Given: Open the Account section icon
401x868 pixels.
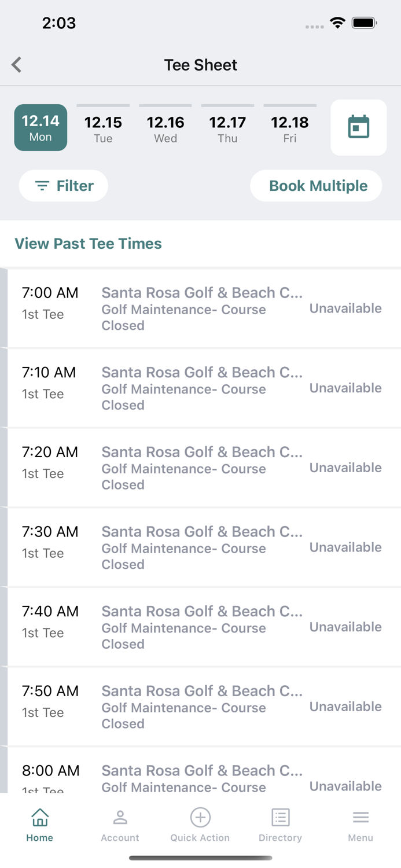Looking at the screenshot, I should click(120, 817).
